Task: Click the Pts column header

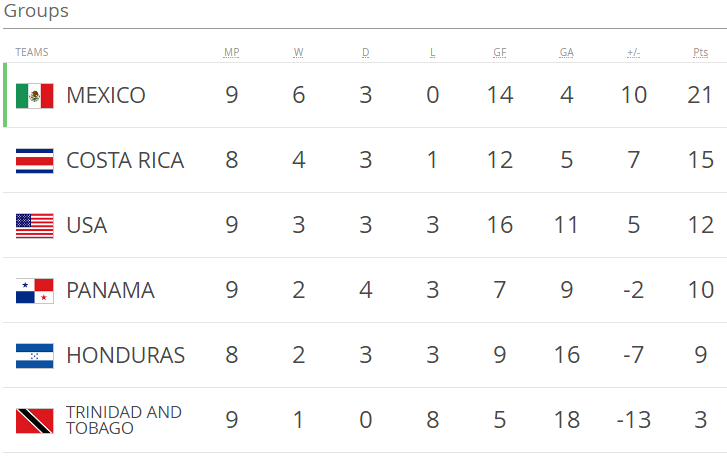Action: click(x=700, y=52)
